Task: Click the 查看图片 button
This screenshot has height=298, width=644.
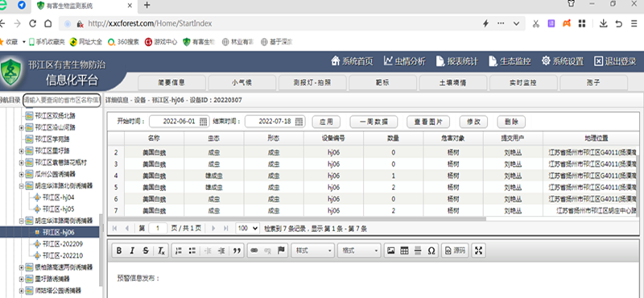Action: click(x=428, y=122)
